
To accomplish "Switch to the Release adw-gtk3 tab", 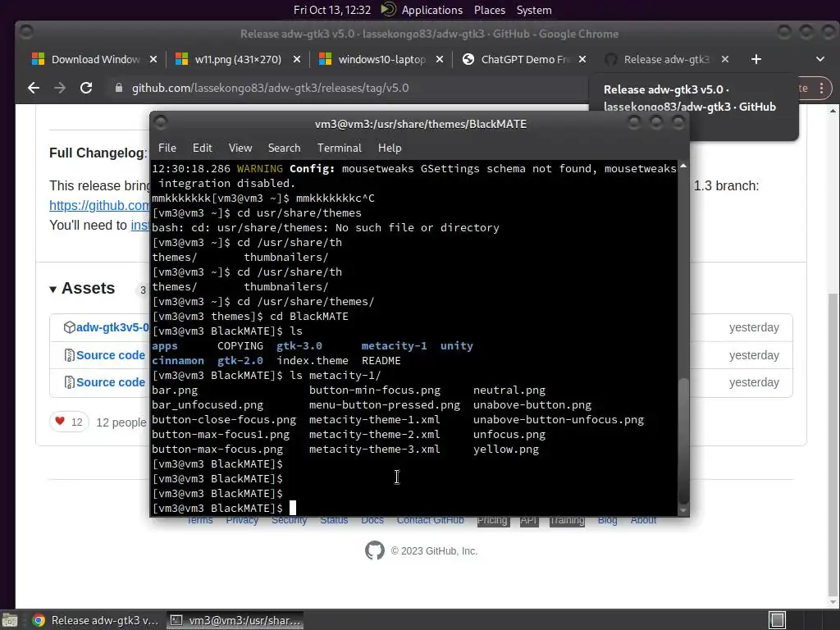I will tap(666, 59).
